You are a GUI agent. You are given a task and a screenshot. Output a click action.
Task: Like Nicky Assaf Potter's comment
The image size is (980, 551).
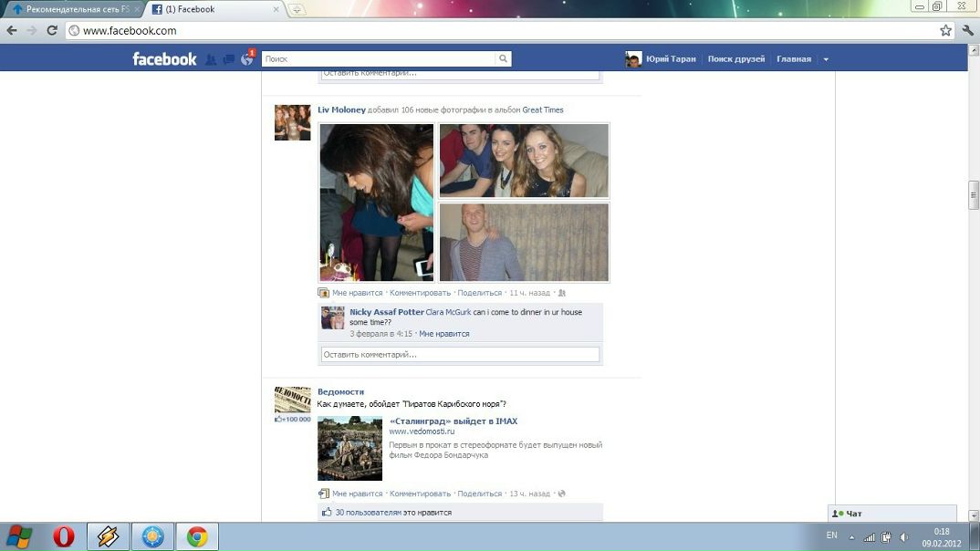pyautogui.click(x=443, y=334)
